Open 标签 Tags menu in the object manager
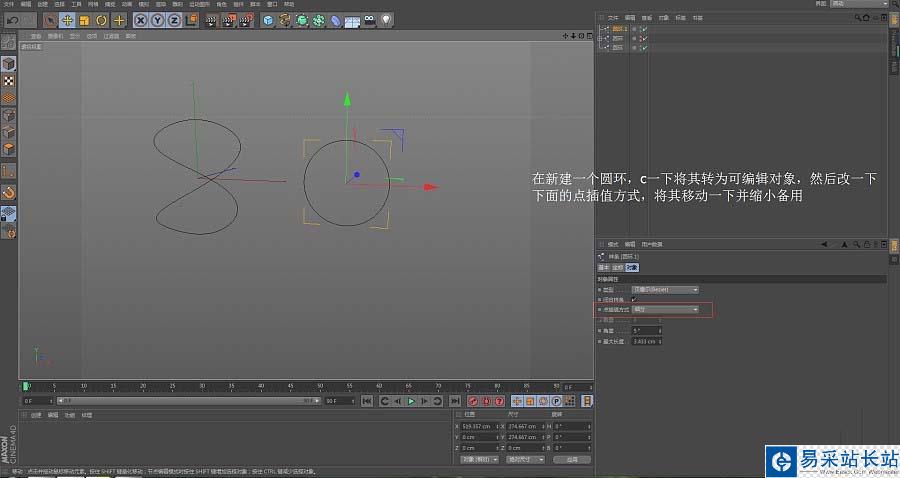The width and height of the screenshot is (900, 478). (680, 18)
